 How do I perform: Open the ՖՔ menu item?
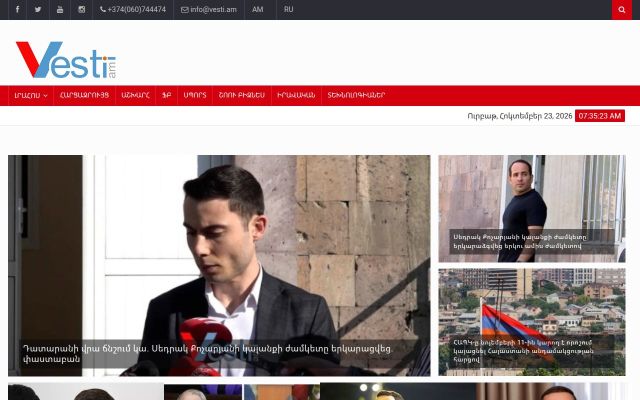[x=167, y=96]
